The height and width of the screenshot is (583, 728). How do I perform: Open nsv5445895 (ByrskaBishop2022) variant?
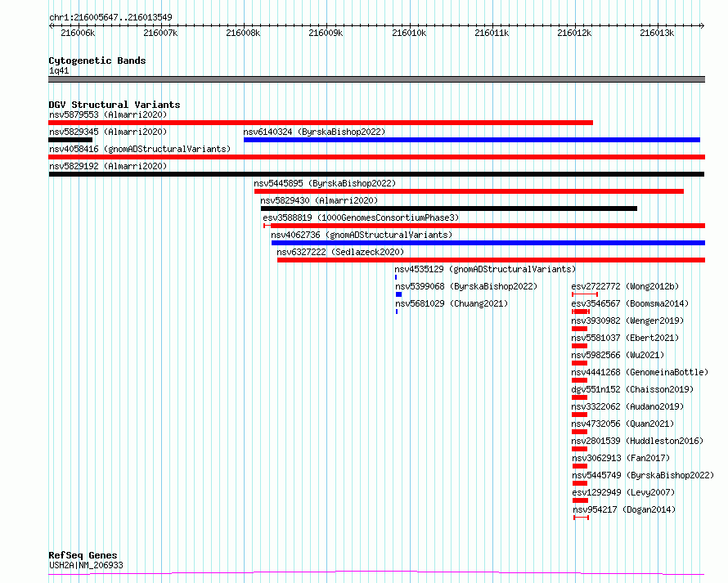click(325, 183)
